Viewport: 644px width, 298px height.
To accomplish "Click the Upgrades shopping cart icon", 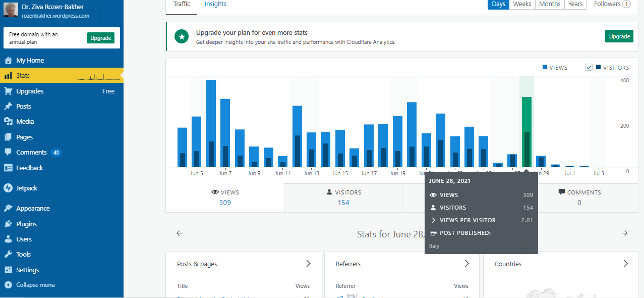I will pos(8,91).
